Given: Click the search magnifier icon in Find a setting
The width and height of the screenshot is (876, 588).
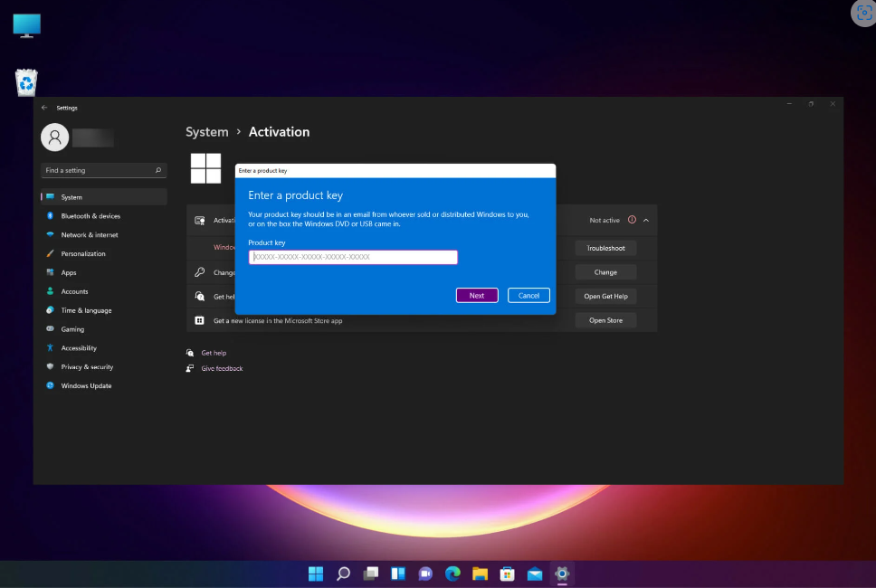Looking at the screenshot, I should pyautogui.click(x=158, y=170).
